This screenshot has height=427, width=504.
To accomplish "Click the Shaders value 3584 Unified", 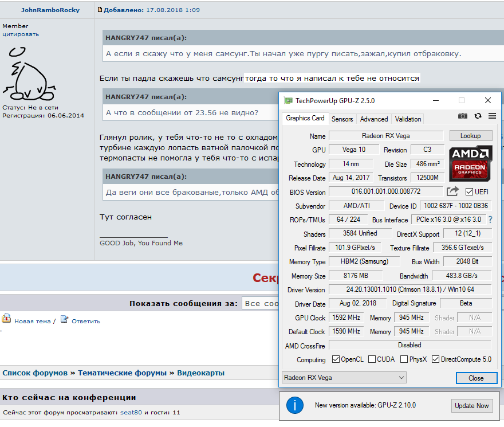I will pyautogui.click(x=360, y=233).
